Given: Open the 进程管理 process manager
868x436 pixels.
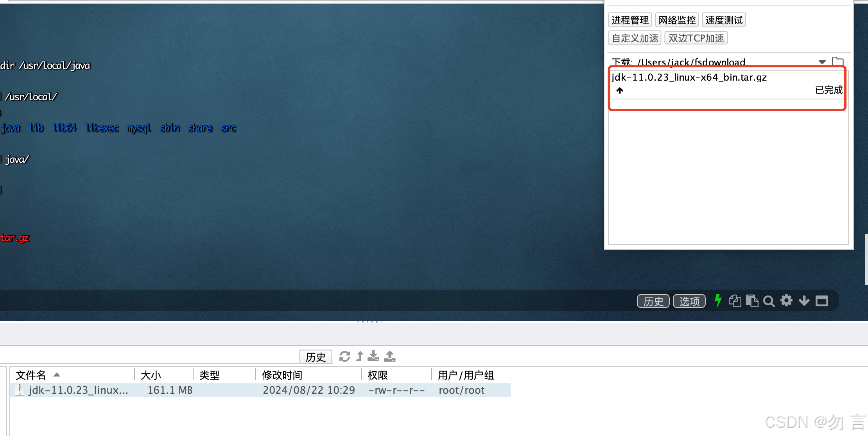Looking at the screenshot, I should click(x=630, y=20).
